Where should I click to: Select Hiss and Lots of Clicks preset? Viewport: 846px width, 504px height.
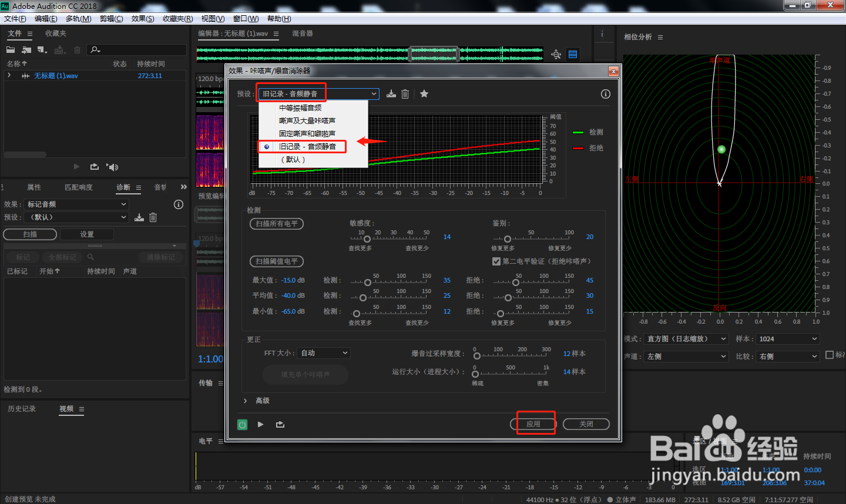click(313, 121)
